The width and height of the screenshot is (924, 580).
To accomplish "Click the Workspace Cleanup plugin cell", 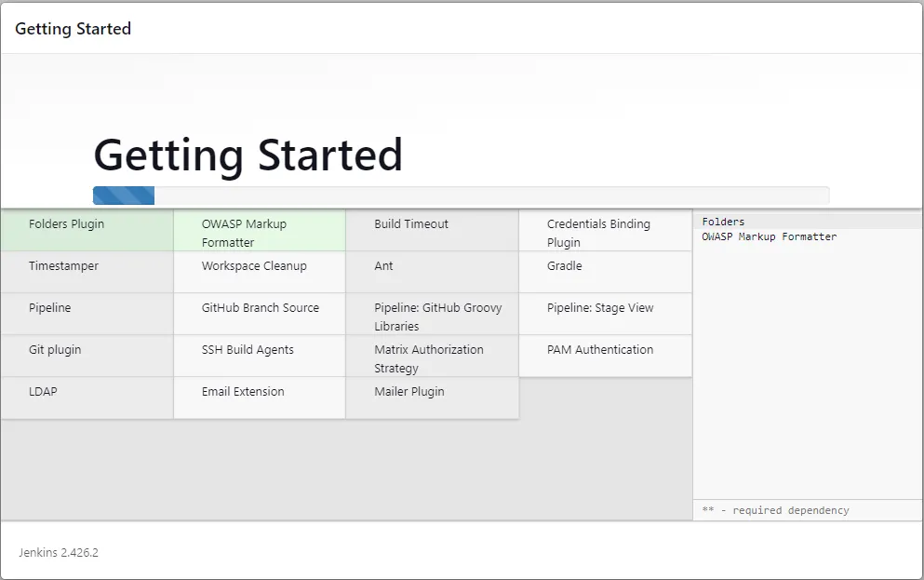I will (x=260, y=273).
